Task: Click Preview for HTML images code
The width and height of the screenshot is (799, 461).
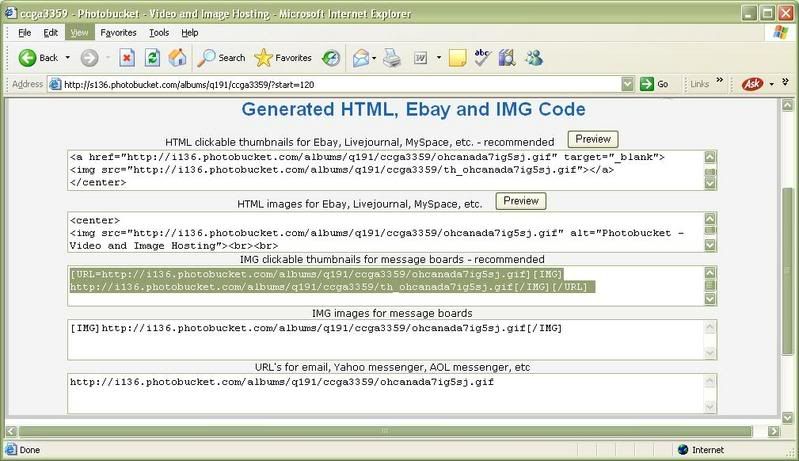Action: tap(521, 201)
